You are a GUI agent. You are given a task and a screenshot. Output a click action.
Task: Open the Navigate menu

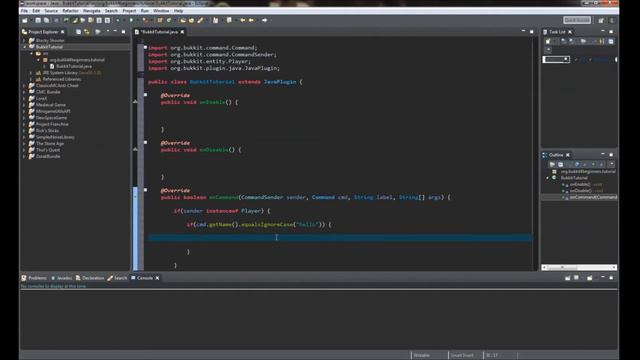point(92,11)
